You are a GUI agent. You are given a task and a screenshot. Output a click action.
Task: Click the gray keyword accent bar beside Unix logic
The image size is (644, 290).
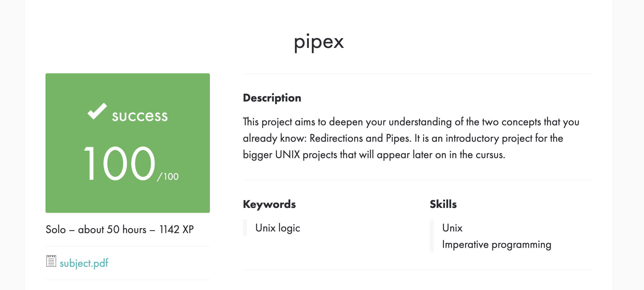(x=244, y=228)
